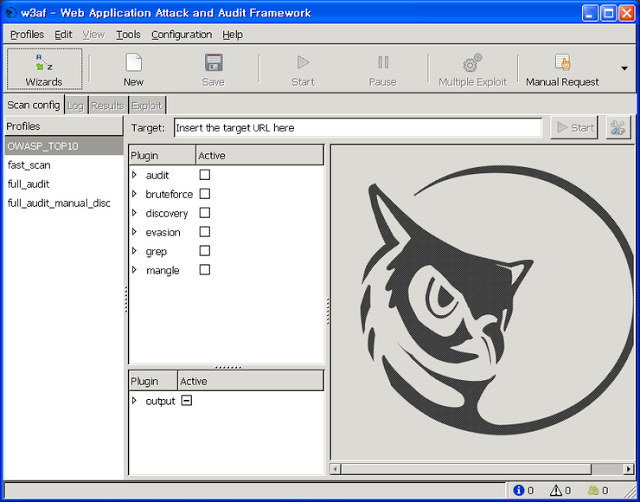This screenshot has height=502, width=640.
Task: Open the toolbar overflow dropdown arrow
Action: point(624,68)
